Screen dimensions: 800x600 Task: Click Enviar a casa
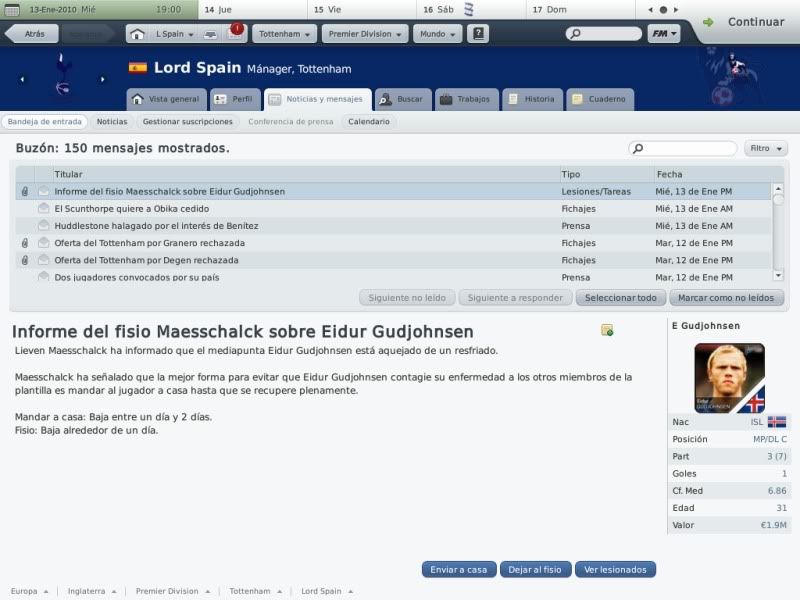pos(459,569)
